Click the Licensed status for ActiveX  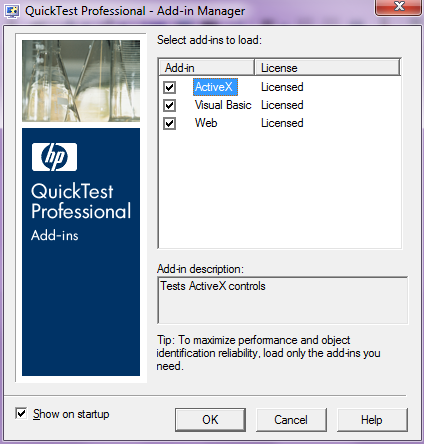click(x=282, y=87)
